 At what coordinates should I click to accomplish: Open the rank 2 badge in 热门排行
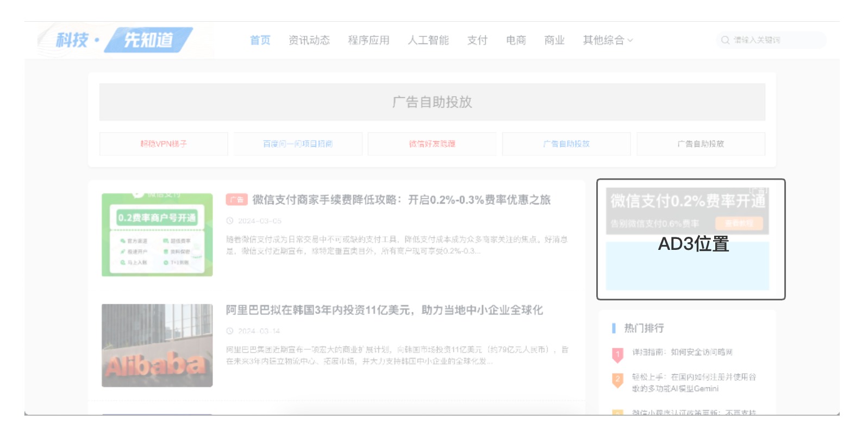[617, 380]
